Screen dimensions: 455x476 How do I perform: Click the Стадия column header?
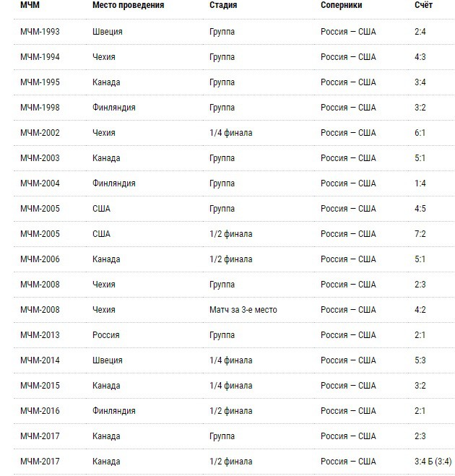[223, 6]
